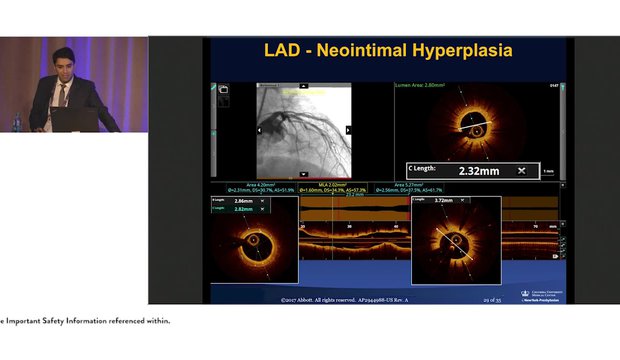
Task: Click the green pencil annotation icon
Action: [214, 87]
